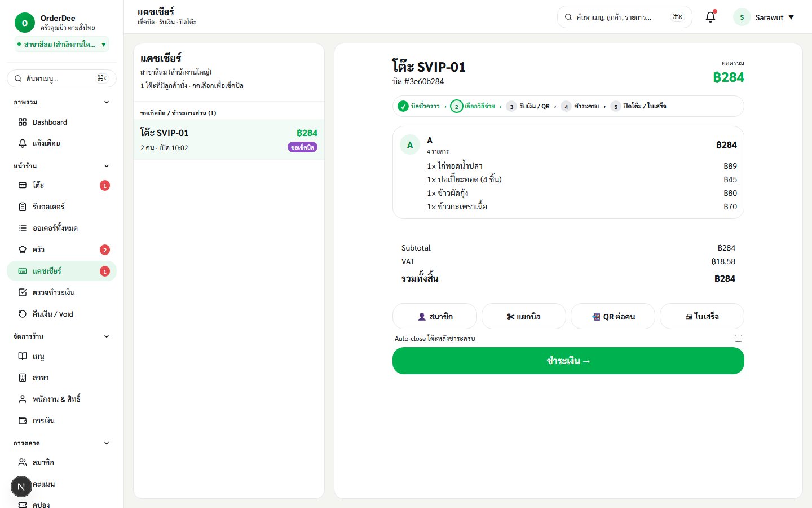Click completed checkmark on บิลชั่วคราว step
812x508 pixels.
pyautogui.click(x=403, y=106)
